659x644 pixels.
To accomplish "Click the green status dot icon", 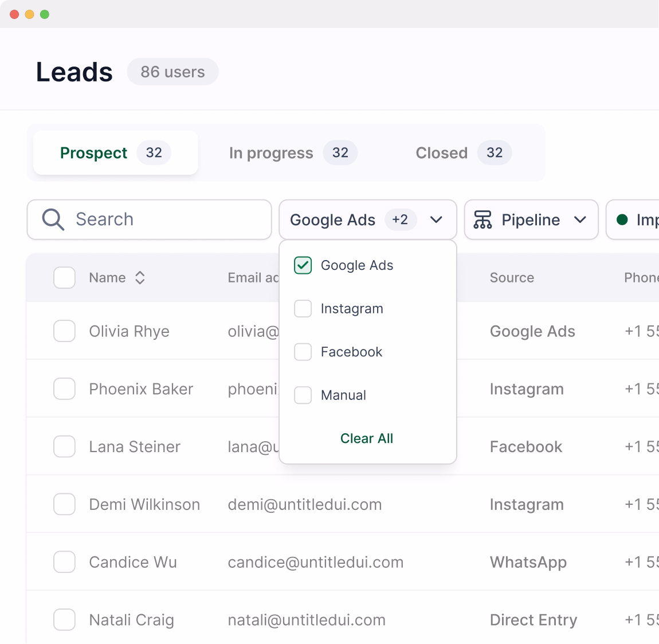I will pyautogui.click(x=622, y=219).
